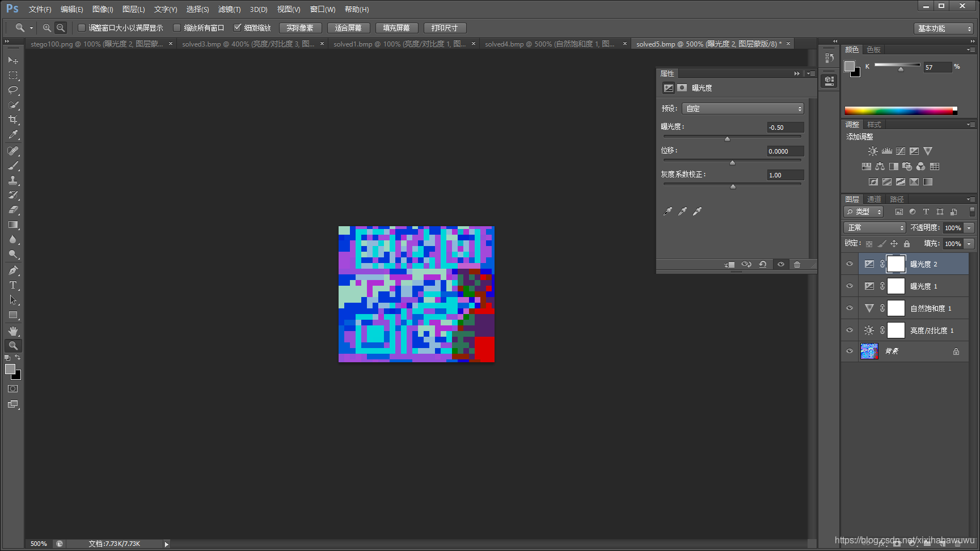980x551 pixels.
Task: Open the 图像(I) menu
Action: (103, 10)
